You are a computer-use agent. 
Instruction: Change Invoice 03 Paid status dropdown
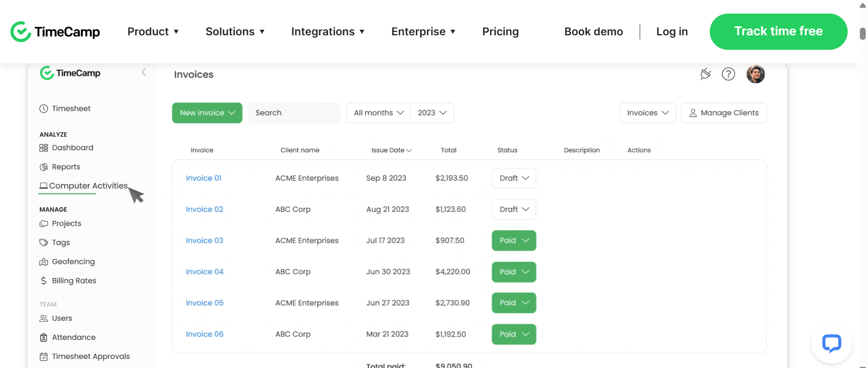(x=514, y=241)
